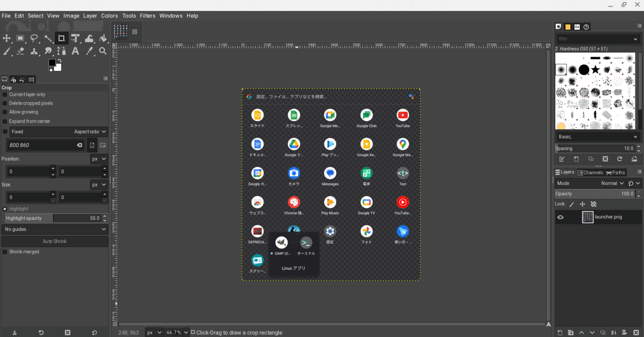Viewport: 644px width, 337px height.
Task: Toggle the Highlight checkbox
Action: 5,209
